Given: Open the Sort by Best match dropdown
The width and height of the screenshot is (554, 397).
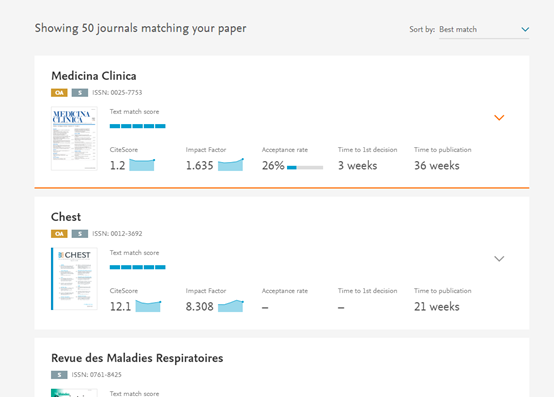Looking at the screenshot, I should pyautogui.click(x=484, y=30).
